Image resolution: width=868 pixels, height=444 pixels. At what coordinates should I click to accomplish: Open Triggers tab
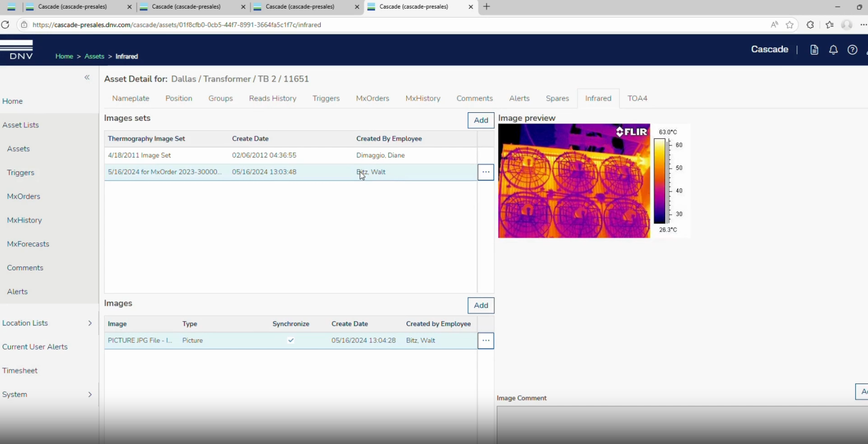pos(326,98)
